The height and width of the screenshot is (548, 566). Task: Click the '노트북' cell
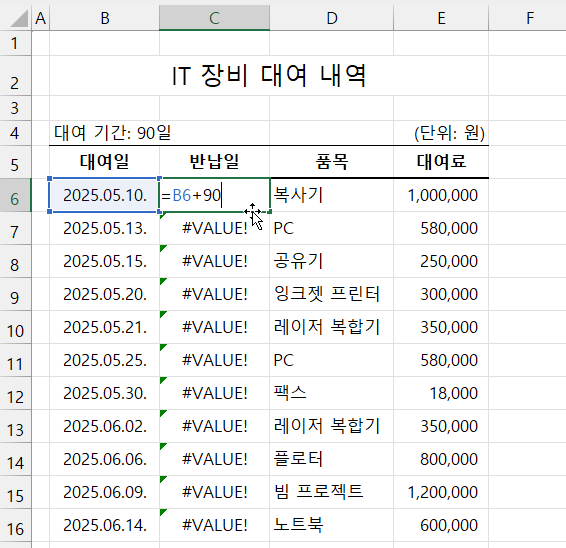click(x=332, y=525)
